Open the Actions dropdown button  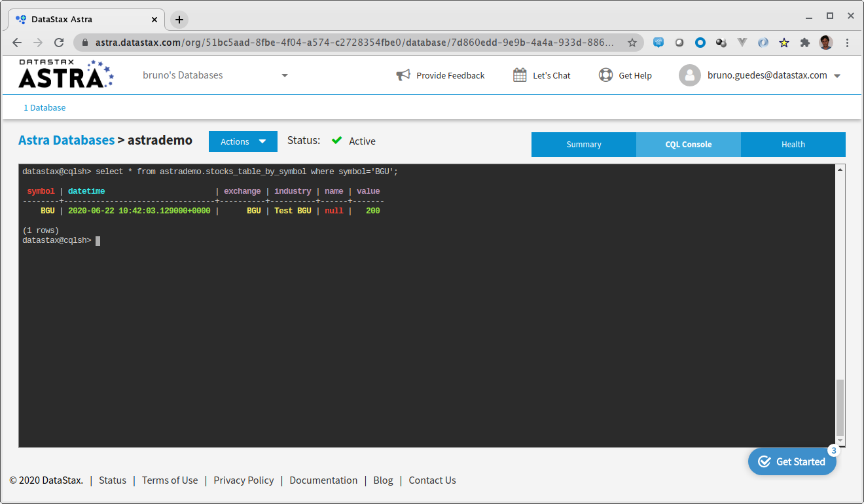(243, 141)
